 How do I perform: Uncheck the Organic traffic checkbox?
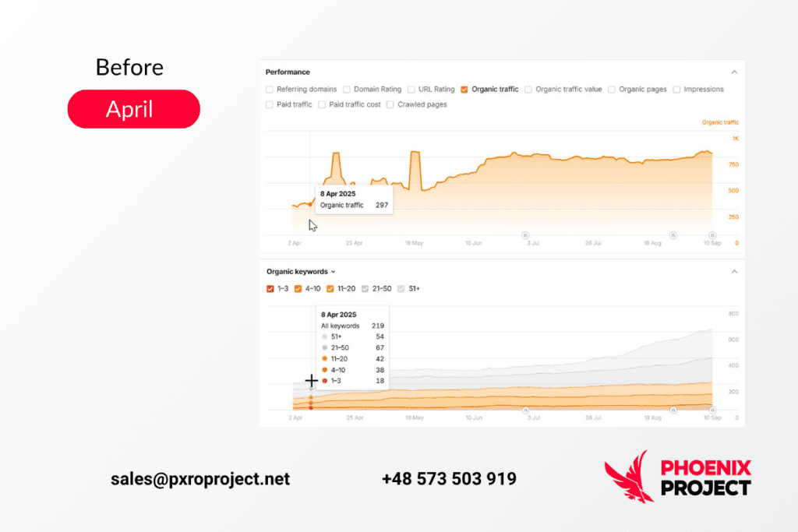[x=464, y=90]
